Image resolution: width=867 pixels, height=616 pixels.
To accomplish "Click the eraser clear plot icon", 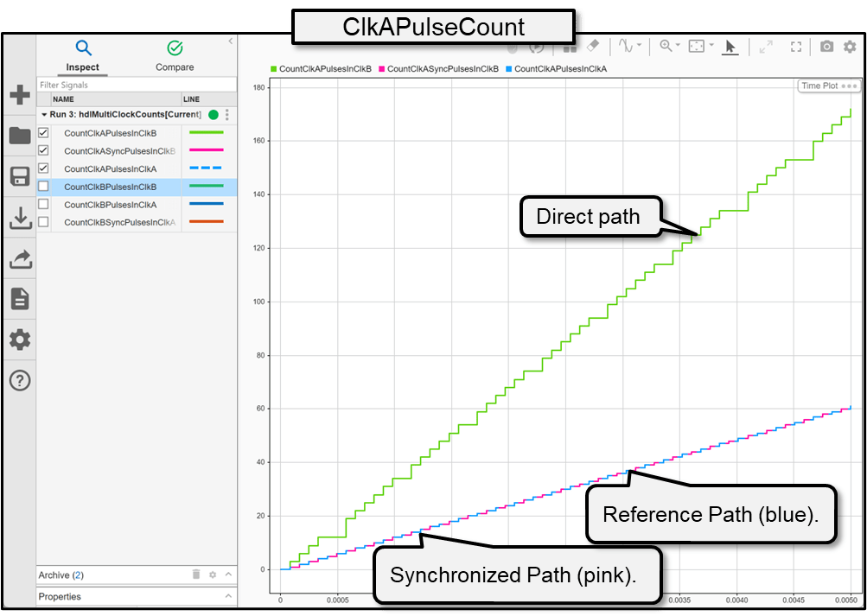I will [x=593, y=47].
